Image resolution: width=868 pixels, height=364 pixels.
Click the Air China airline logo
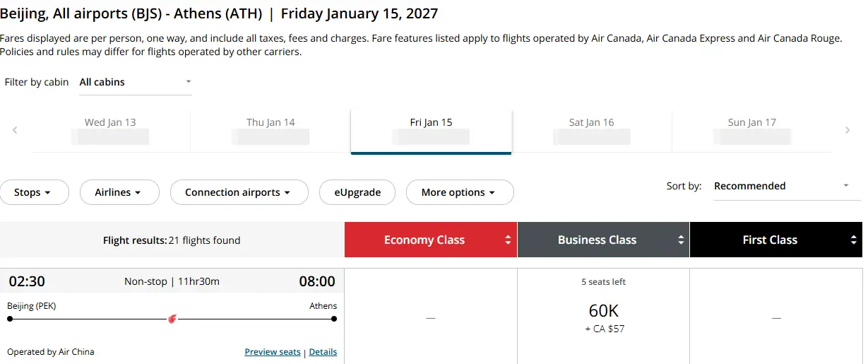(x=172, y=319)
